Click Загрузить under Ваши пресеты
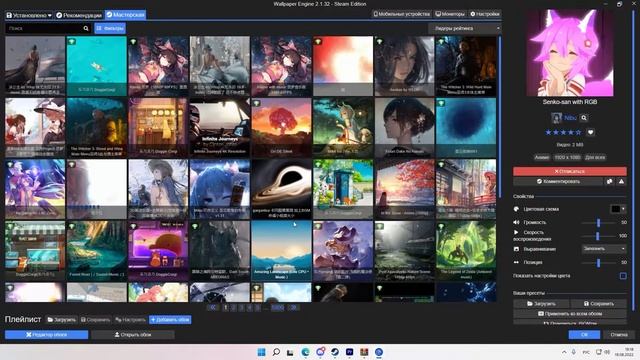The height and width of the screenshot is (360, 640). click(541, 304)
